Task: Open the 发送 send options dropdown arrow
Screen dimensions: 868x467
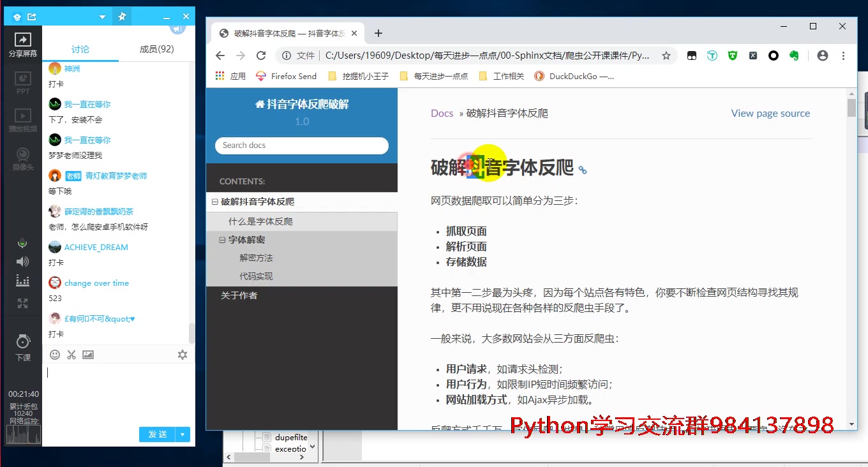Action: (181, 434)
